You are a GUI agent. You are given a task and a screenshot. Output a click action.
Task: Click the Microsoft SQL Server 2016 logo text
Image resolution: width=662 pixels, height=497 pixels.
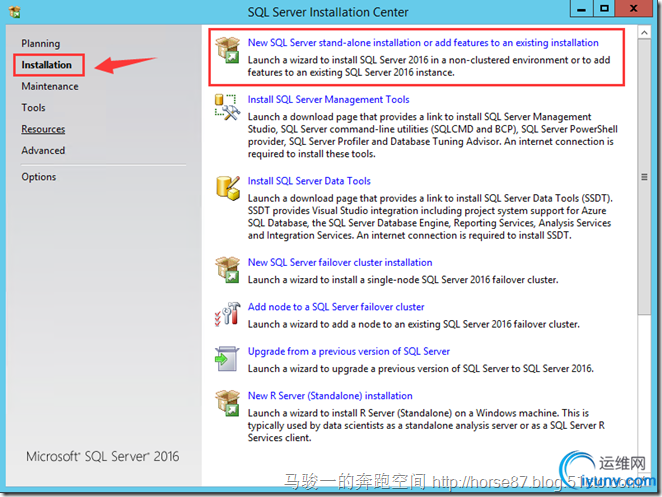click(103, 456)
